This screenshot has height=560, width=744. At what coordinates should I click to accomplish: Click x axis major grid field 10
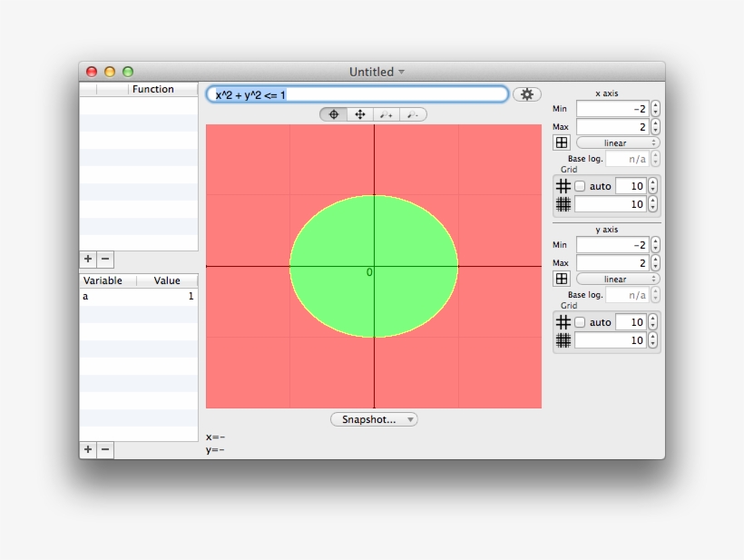point(631,186)
